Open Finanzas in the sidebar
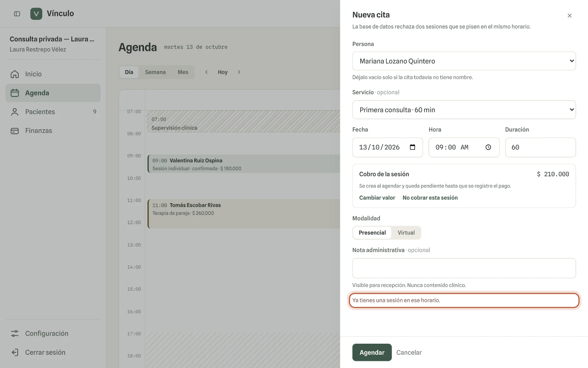The height and width of the screenshot is (368, 588). click(53, 131)
